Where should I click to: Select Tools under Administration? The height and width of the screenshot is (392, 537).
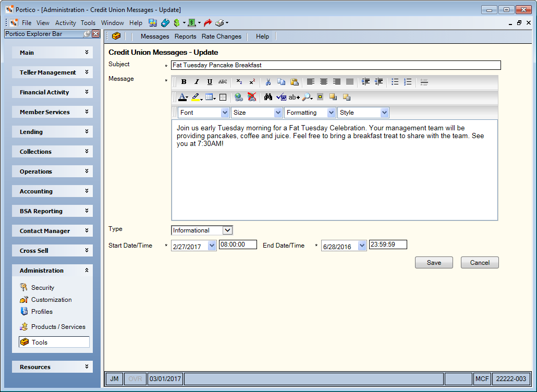pyautogui.click(x=54, y=342)
